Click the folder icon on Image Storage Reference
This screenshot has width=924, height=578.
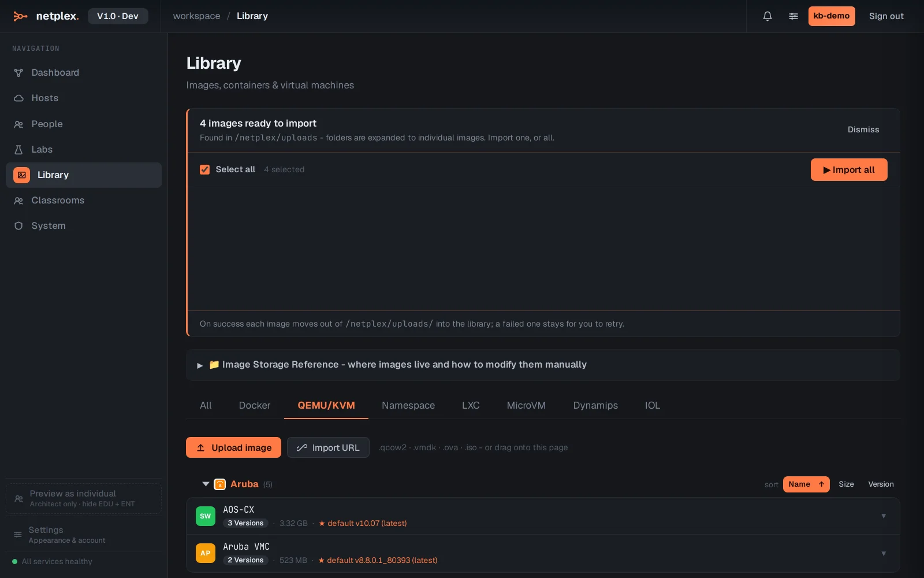[214, 365]
